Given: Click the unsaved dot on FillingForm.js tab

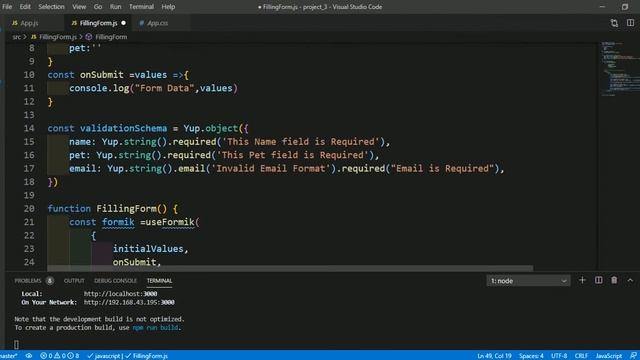Looking at the screenshot, I should coord(123,23).
